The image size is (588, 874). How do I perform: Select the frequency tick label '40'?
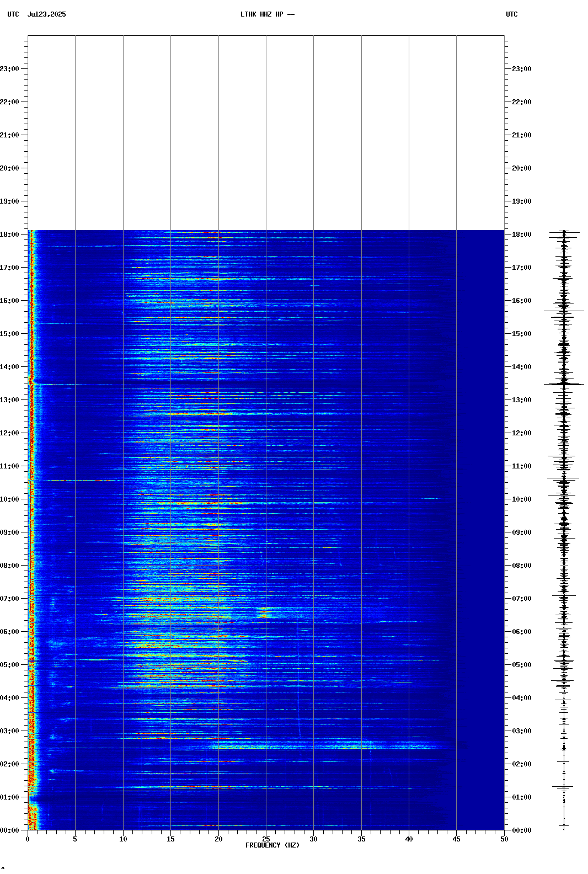click(x=409, y=839)
